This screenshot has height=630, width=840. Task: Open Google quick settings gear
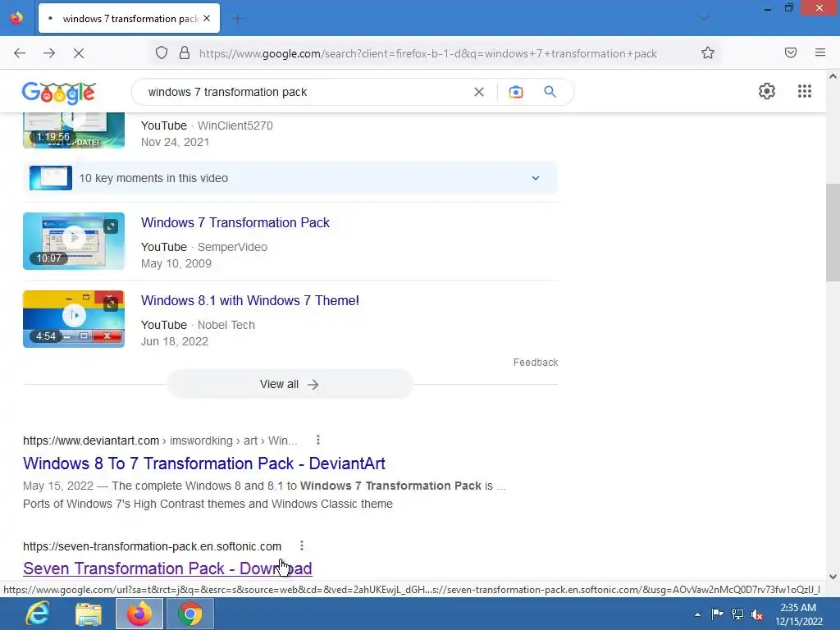click(x=767, y=91)
